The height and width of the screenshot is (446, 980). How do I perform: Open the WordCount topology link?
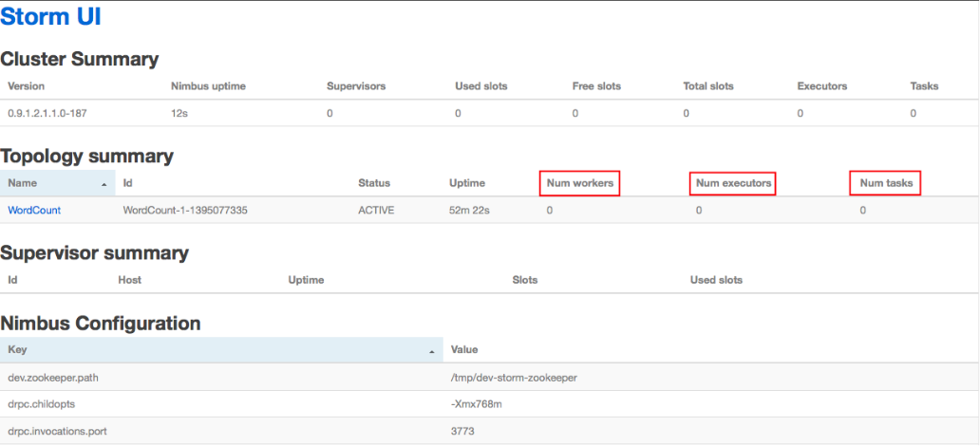pyautogui.click(x=34, y=211)
